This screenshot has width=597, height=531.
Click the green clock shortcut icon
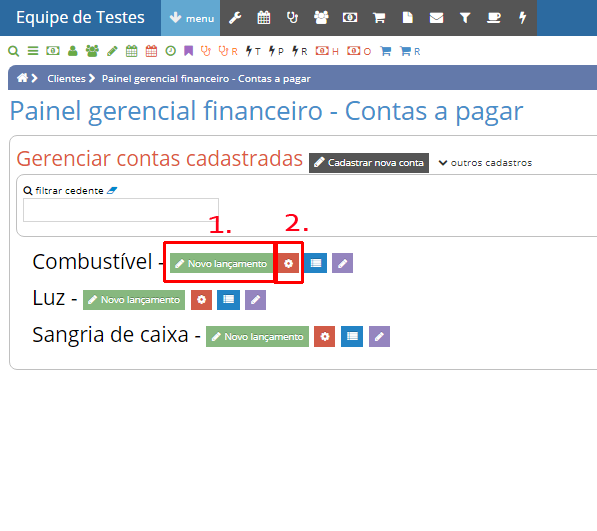pos(171,51)
